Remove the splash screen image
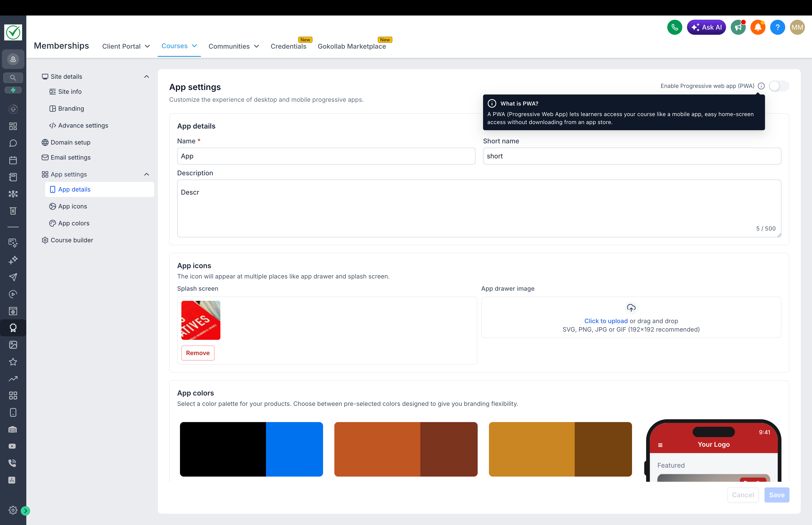The width and height of the screenshot is (812, 525). click(x=198, y=353)
